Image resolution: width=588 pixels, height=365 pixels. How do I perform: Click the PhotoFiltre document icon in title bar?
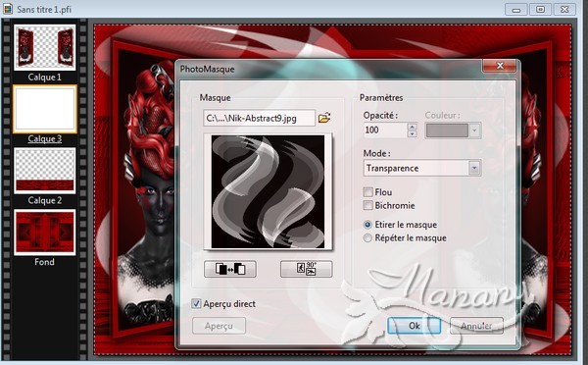pyautogui.click(x=8, y=8)
